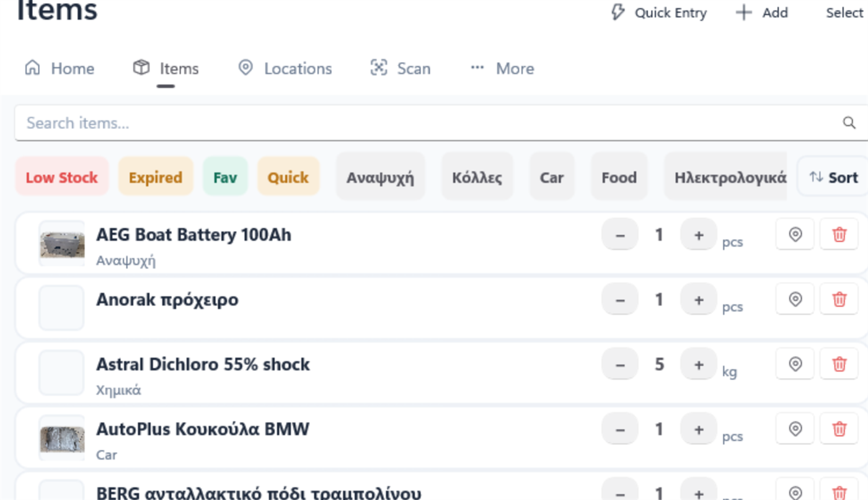Toggle the Low Stock filter
Screen dimensions: 868x500
[x=62, y=178]
